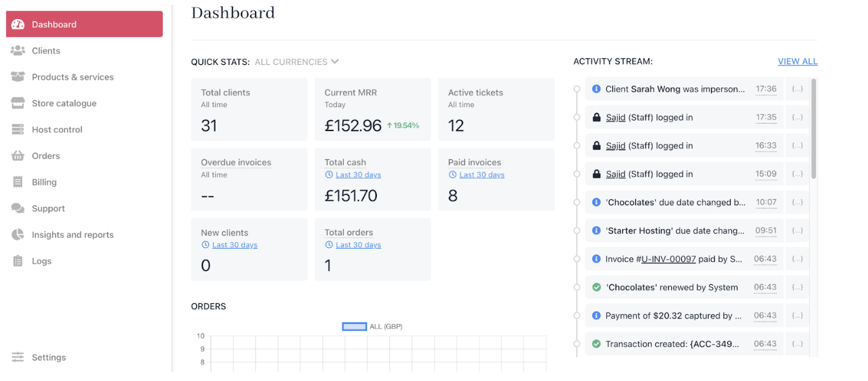The height and width of the screenshot is (381, 868).
Task: Click the Dashboard gauge icon
Action: click(18, 25)
